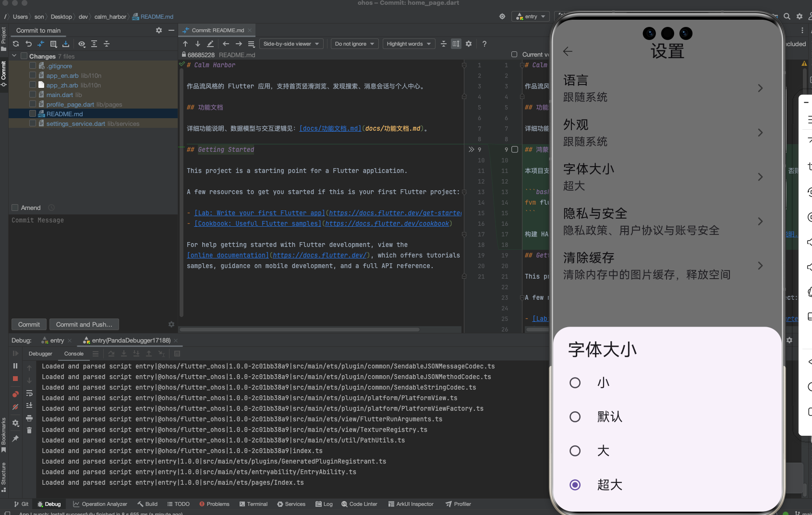Open the Git tool window
This screenshot has height=515, width=812.
[x=21, y=504]
